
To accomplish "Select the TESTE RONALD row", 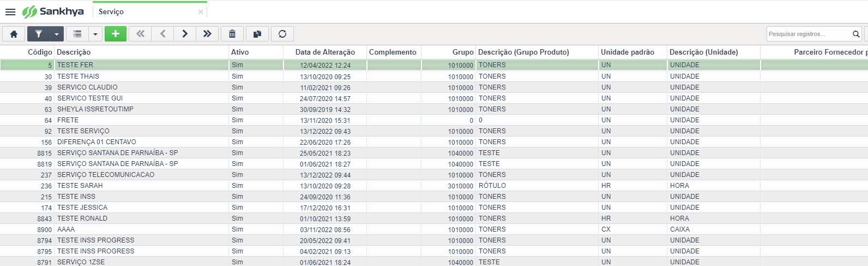I will 434,218.
